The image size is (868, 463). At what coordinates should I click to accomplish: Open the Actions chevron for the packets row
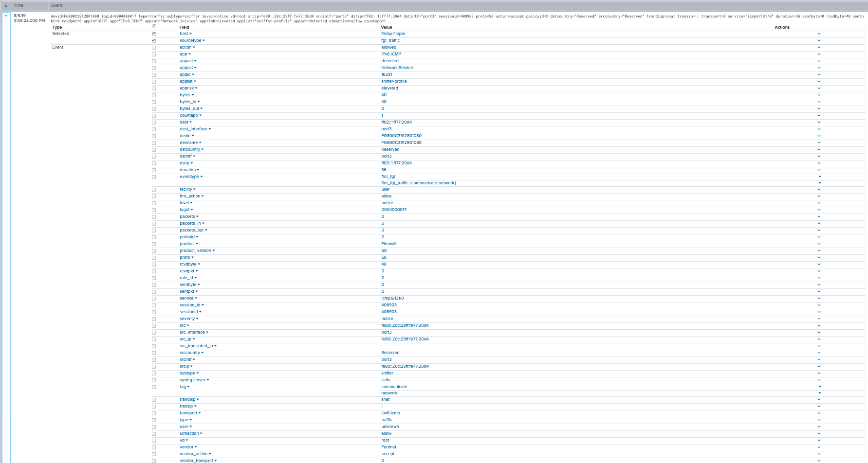[x=819, y=217]
